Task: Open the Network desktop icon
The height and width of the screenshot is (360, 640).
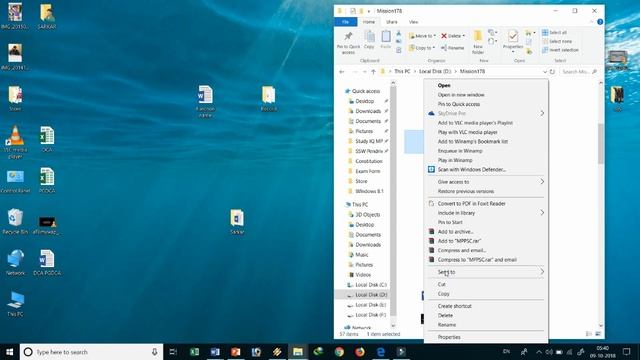Action: [15, 262]
